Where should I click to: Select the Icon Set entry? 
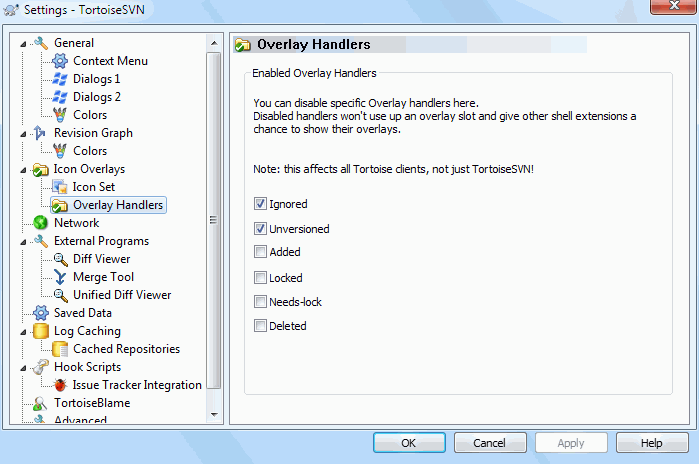[x=94, y=187]
